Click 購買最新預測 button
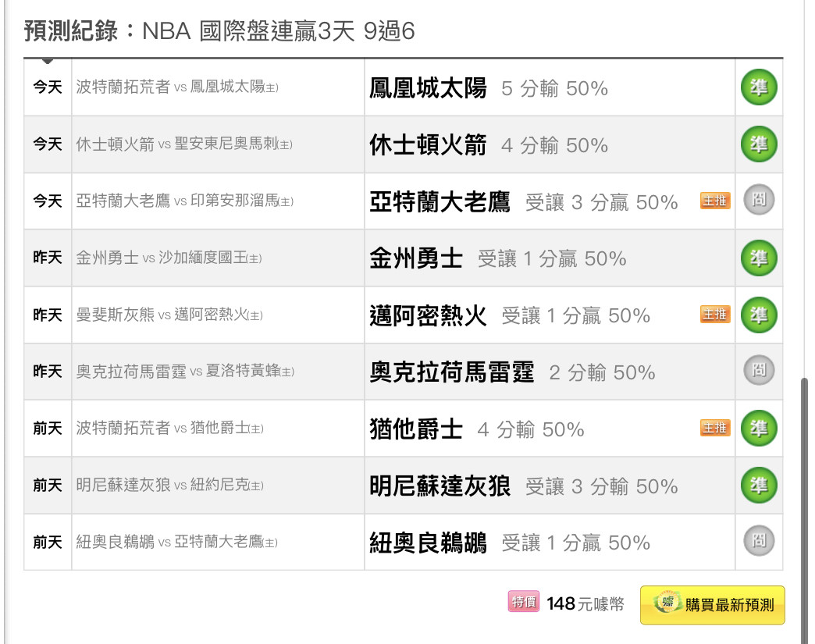 click(713, 605)
